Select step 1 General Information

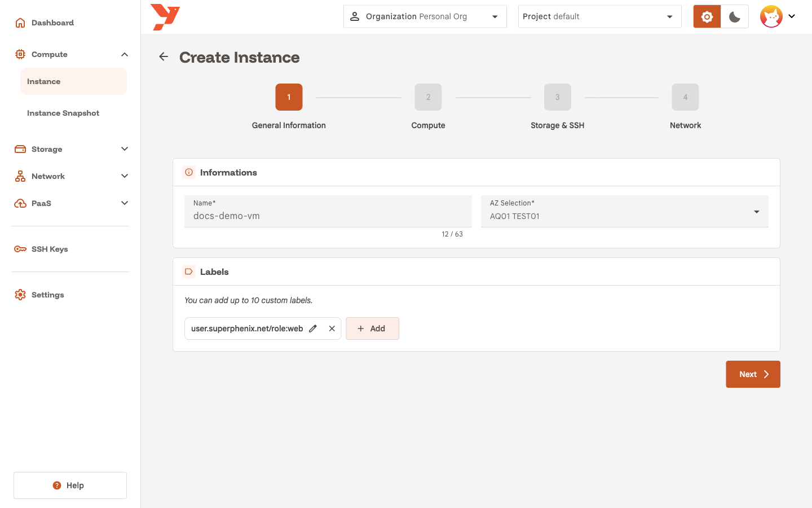point(289,97)
